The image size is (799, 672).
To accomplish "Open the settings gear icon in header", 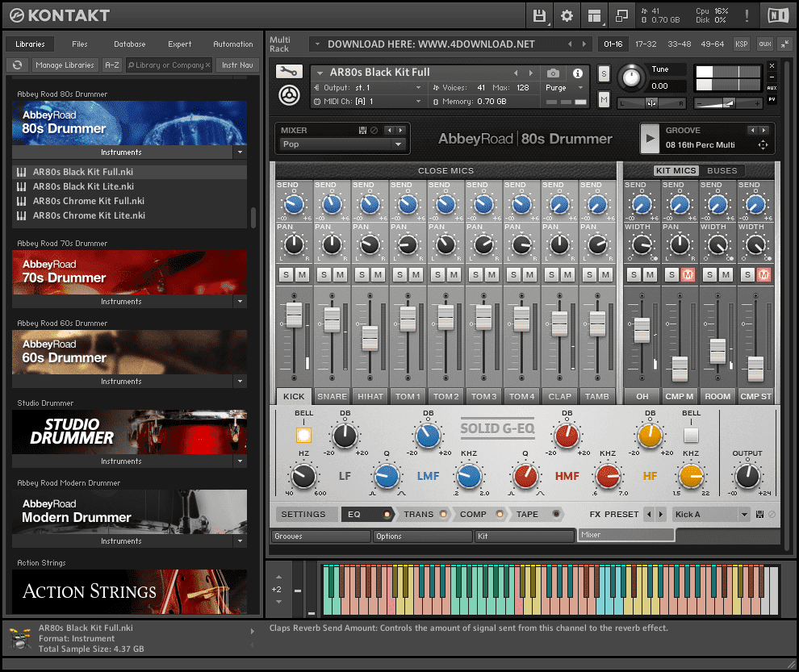I will (x=567, y=15).
